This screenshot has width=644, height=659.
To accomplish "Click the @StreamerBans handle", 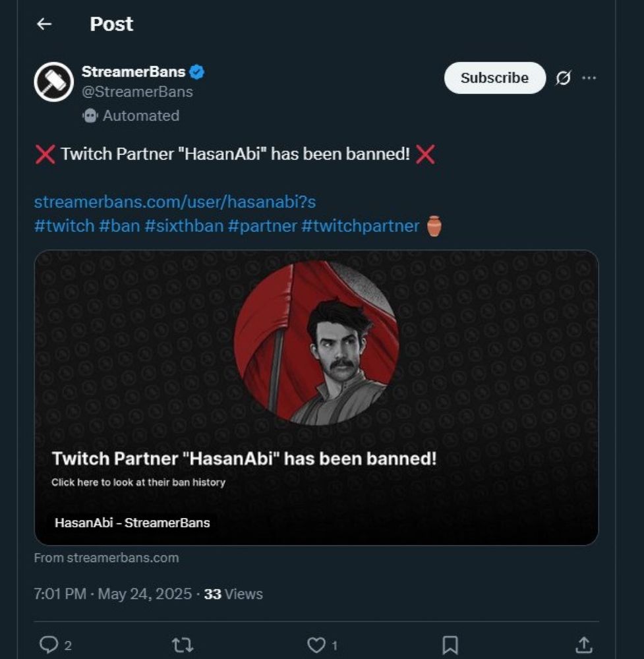I will click(137, 92).
